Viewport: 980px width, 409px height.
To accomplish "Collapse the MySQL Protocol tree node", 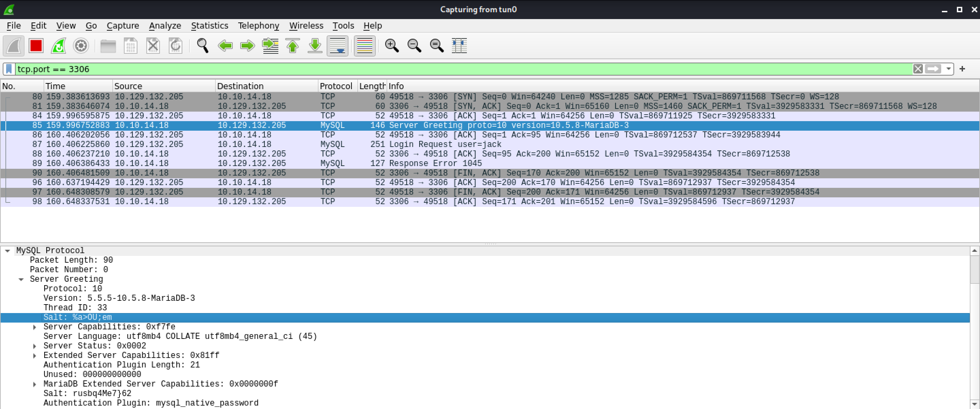I will pos(7,251).
